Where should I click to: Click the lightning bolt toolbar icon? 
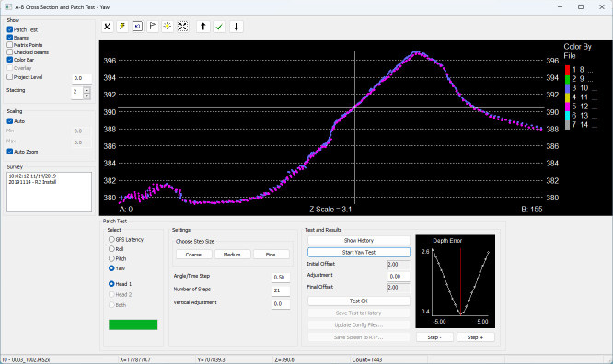coord(122,27)
